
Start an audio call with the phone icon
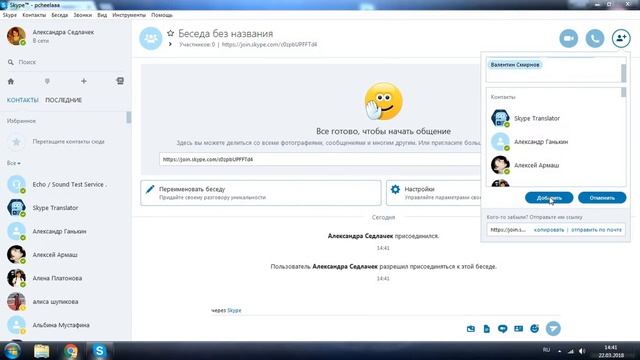click(x=595, y=38)
